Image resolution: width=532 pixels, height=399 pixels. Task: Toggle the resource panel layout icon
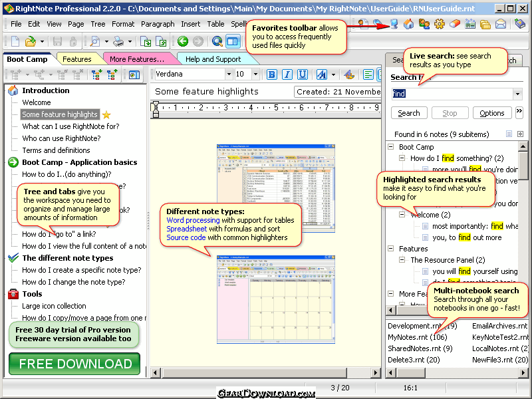tap(232, 41)
